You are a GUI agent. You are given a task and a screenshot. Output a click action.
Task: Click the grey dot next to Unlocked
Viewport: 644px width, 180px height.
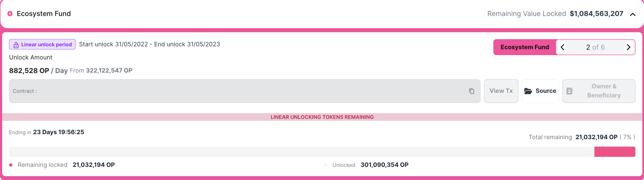pos(326,165)
